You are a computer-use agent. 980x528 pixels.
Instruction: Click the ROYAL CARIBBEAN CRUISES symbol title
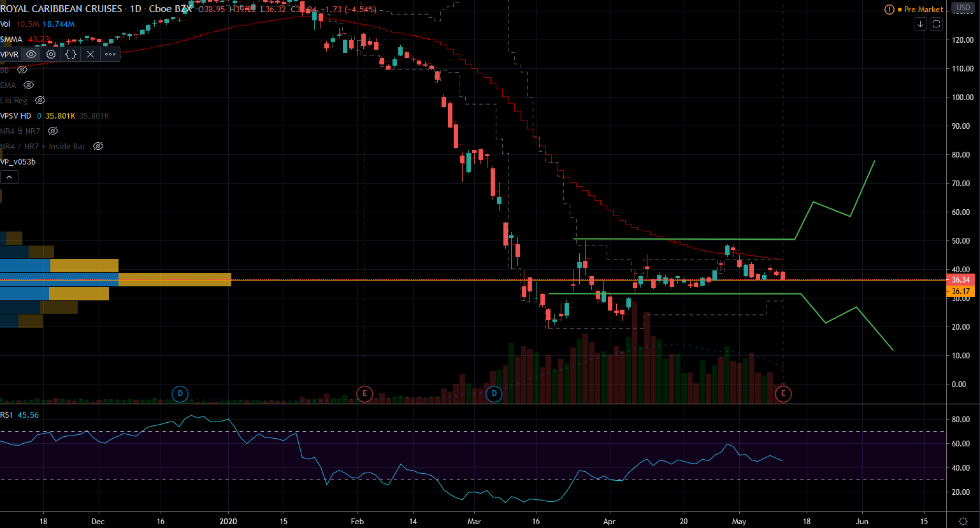61,9
